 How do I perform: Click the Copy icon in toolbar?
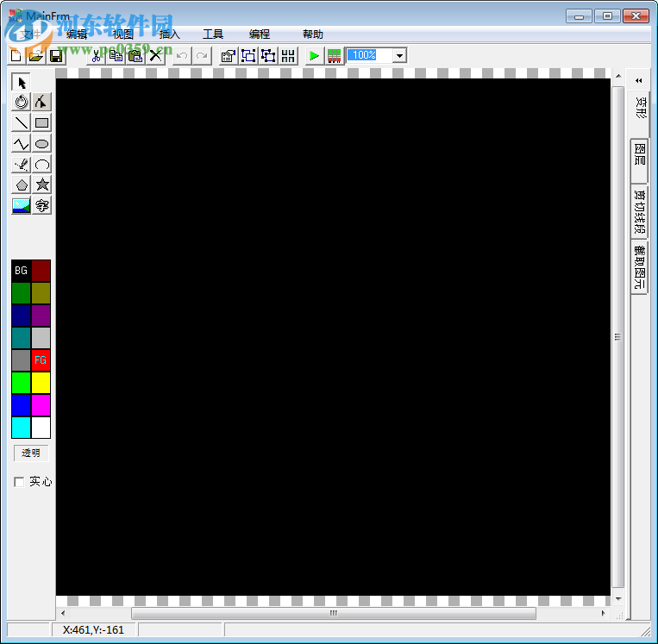[116, 55]
